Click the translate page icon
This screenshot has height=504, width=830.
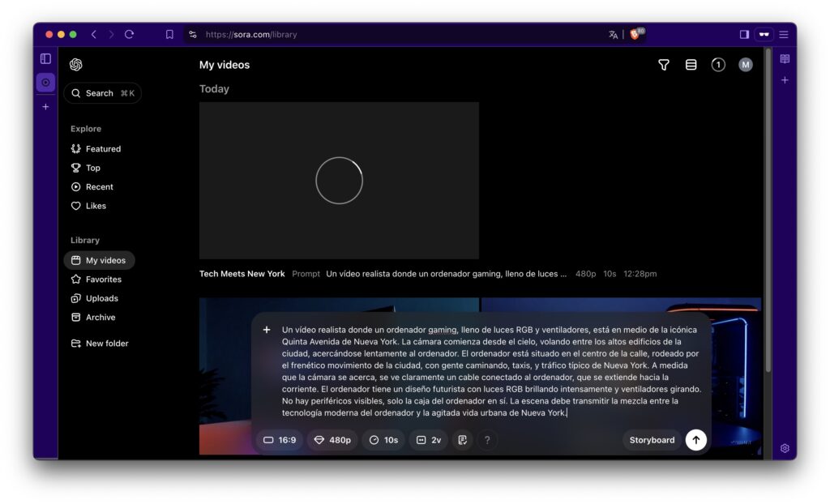pyautogui.click(x=613, y=34)
